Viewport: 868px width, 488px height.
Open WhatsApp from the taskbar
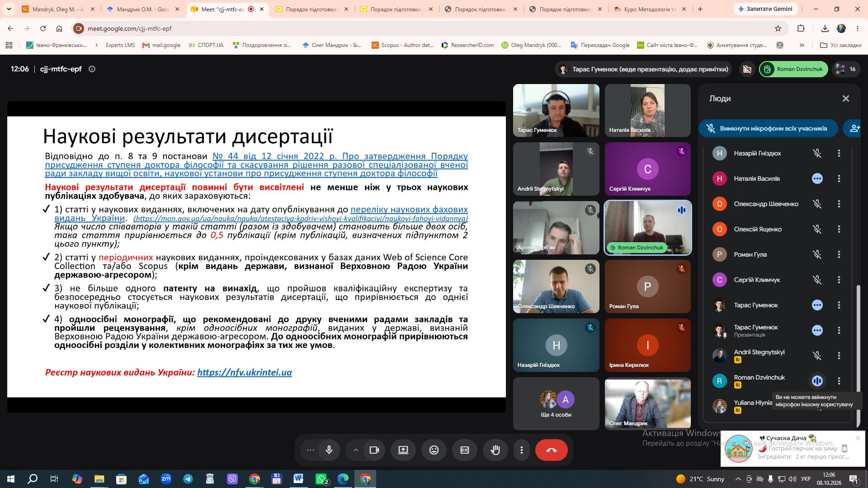tap(321, 479)
